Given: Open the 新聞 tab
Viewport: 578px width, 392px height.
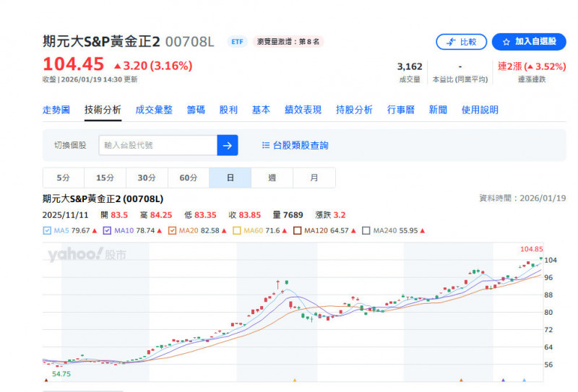Looking at the screenshot, I should [x=438, y=110].
